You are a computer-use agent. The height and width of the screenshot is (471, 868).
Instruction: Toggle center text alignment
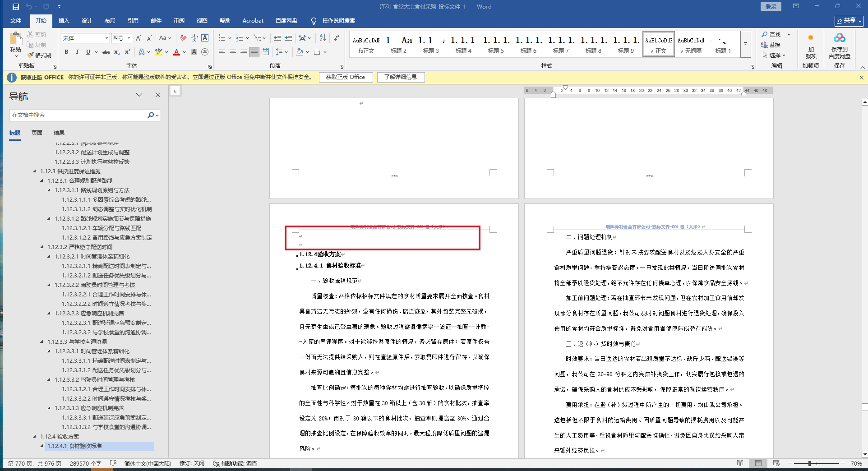click(x=233, y=52)
